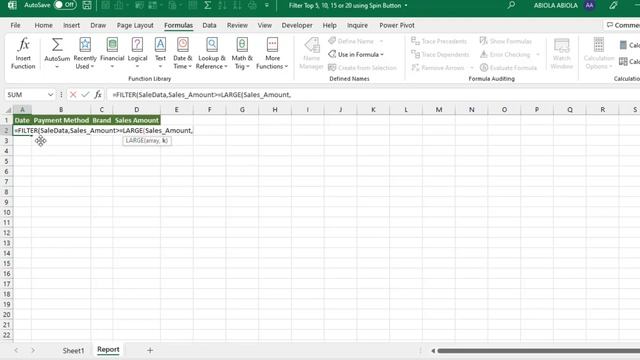
Task: Open the Review tab
Action: tap(237, 25)
